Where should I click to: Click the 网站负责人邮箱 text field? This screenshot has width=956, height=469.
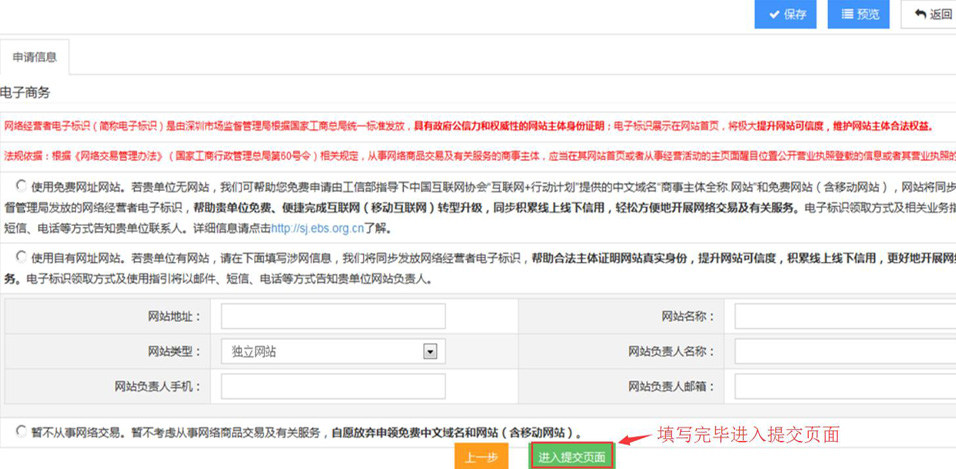[845, 386]
